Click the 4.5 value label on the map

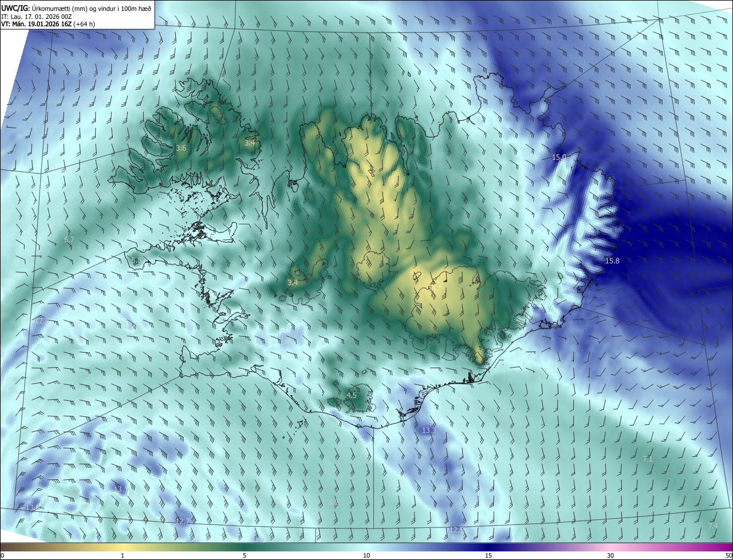(x=352, y=396)
